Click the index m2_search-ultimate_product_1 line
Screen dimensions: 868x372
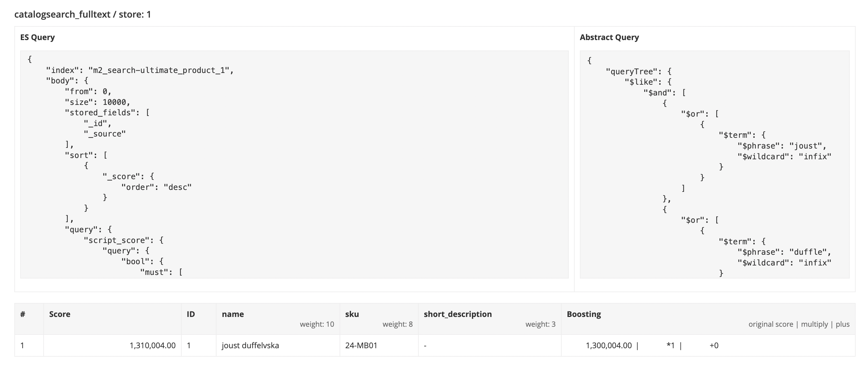tap(139, 70)
